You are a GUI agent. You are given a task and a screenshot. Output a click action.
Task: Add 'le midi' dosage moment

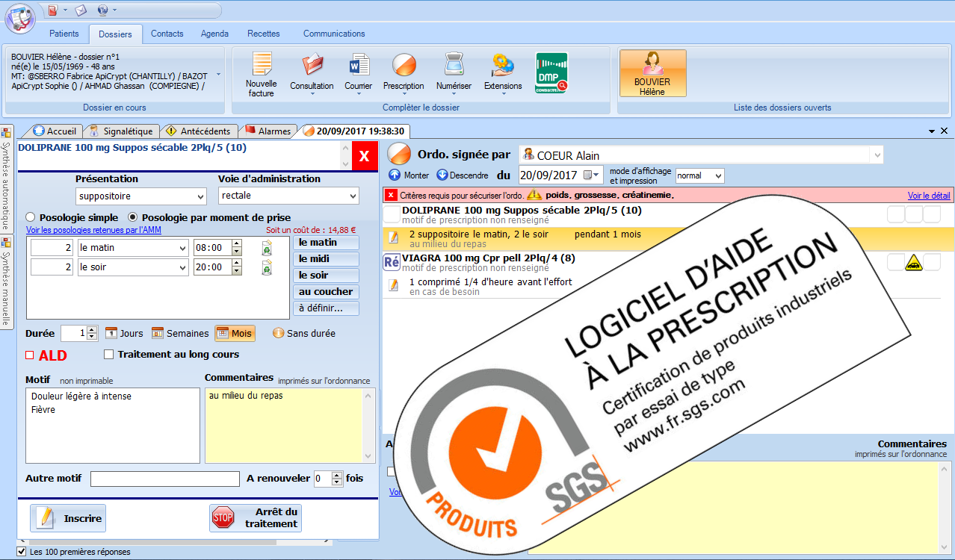pos(326,259)
